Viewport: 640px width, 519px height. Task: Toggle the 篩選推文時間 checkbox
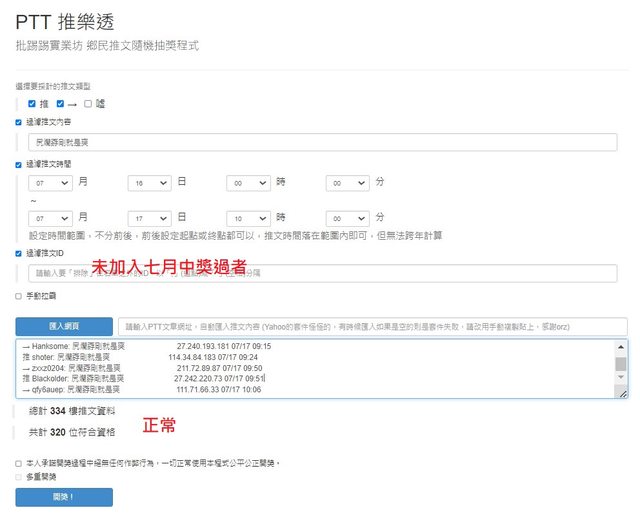pos(19,163)
